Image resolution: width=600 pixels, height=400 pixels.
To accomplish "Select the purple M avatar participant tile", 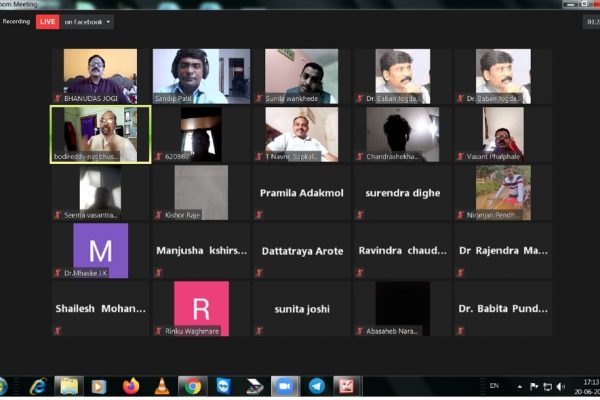I will click(100, 250).
